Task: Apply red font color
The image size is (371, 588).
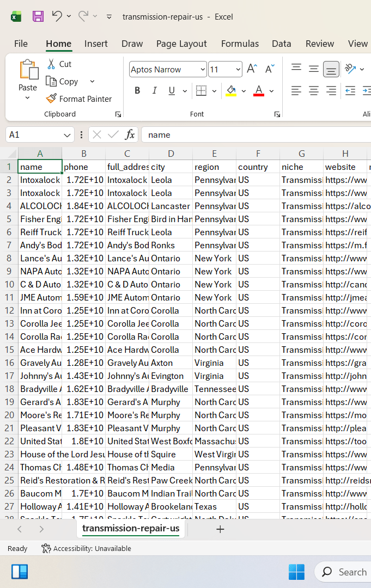Action: [259, 90]
